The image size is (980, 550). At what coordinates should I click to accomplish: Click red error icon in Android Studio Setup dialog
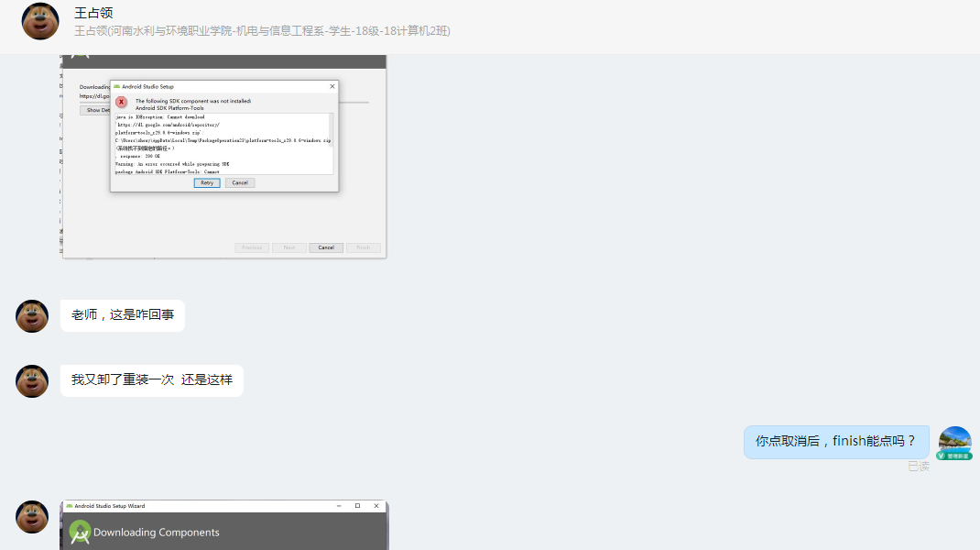[121, 102]
